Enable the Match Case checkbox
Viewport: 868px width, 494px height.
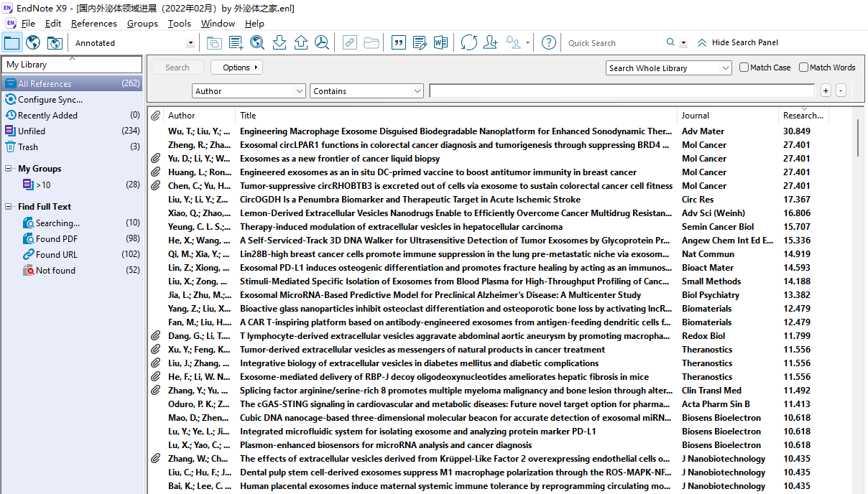point(744,67)
